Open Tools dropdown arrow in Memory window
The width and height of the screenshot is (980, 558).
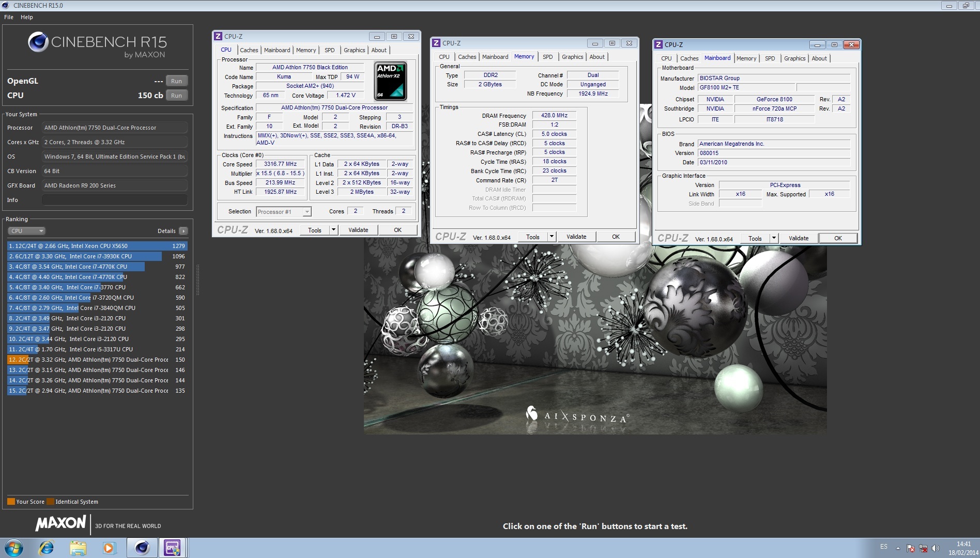point(552,237)
